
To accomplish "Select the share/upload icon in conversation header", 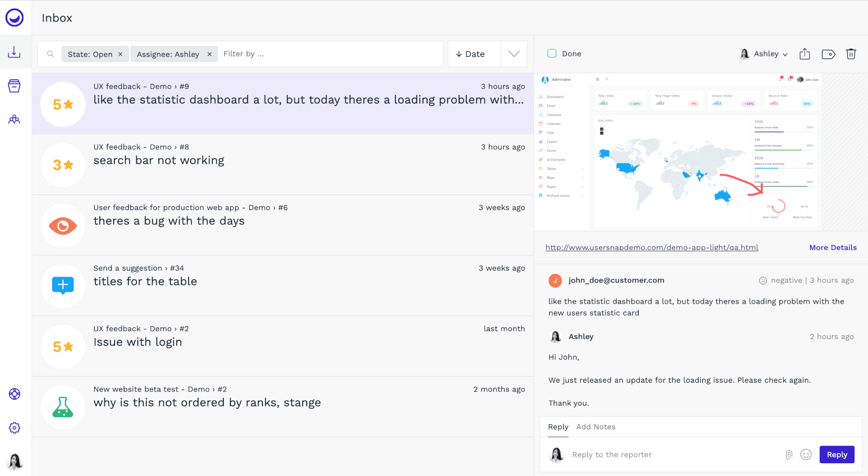I will pos(805,53).
